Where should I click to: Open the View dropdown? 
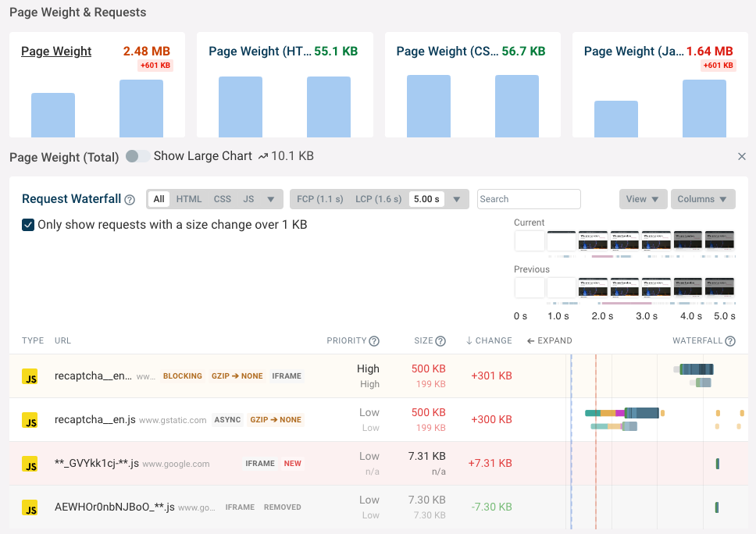[643, 199]
